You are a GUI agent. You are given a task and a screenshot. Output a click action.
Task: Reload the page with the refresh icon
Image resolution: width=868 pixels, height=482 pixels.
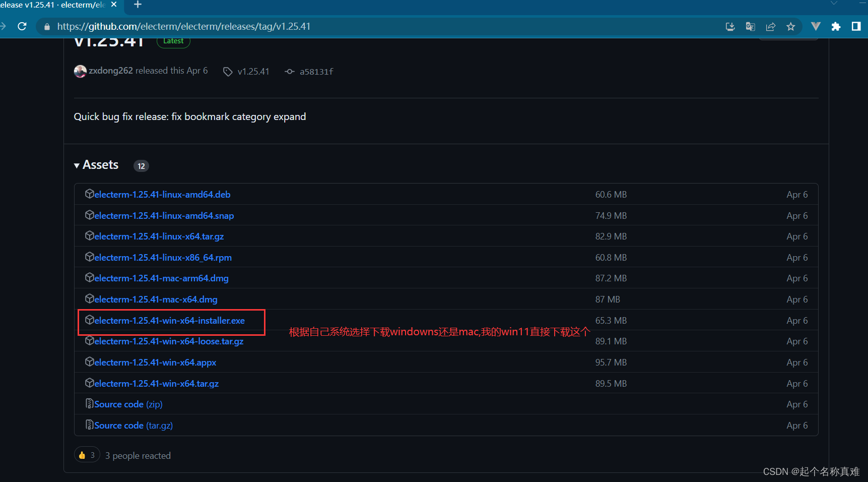(22, 26)
